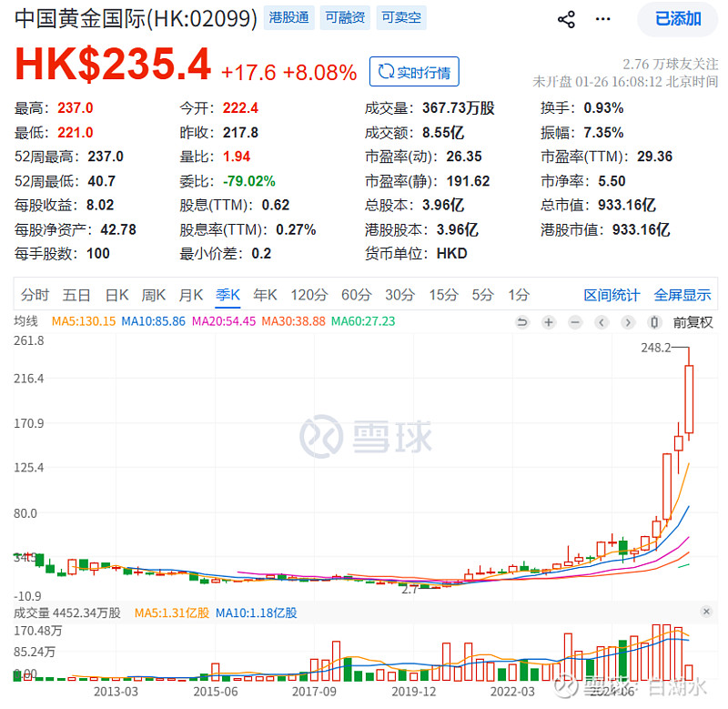
Task: Click the 可卖空 tag
Action: [401, 17]
